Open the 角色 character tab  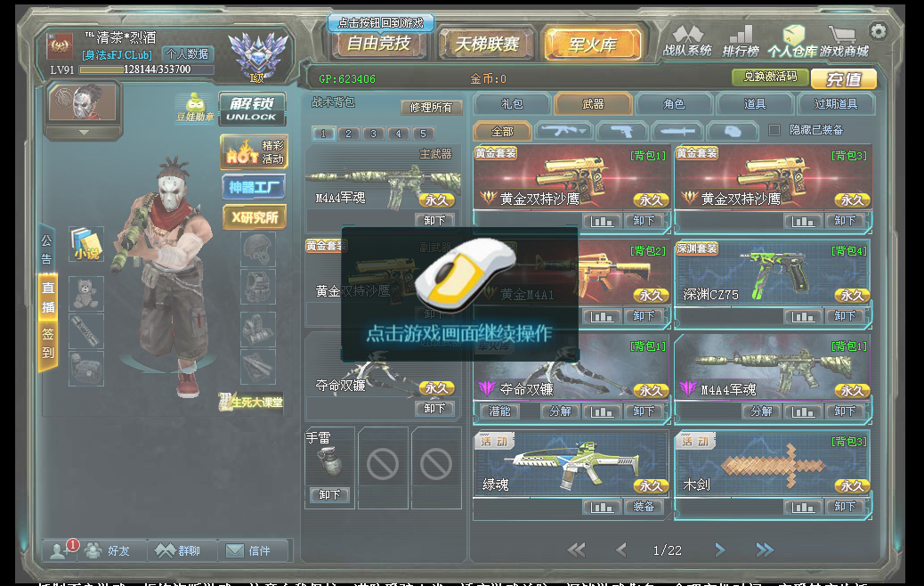point(674,104)
